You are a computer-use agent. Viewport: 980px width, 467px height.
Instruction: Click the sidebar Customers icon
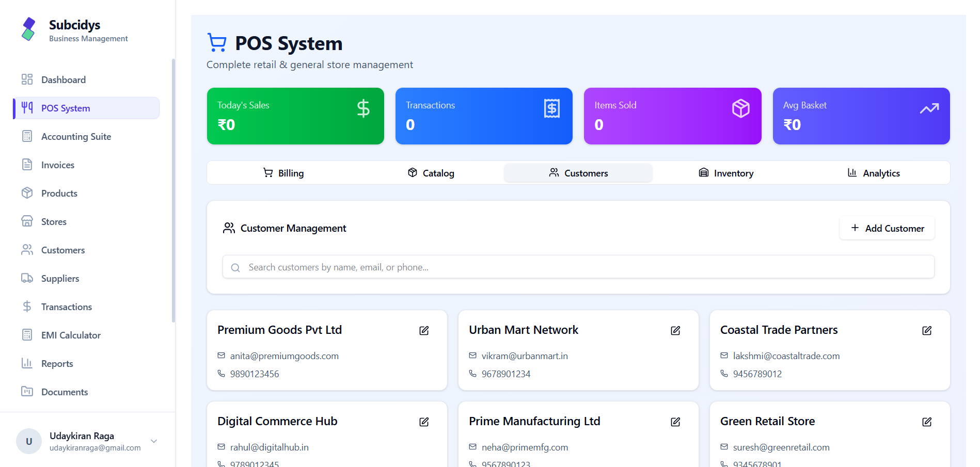(x=27, y=250)
